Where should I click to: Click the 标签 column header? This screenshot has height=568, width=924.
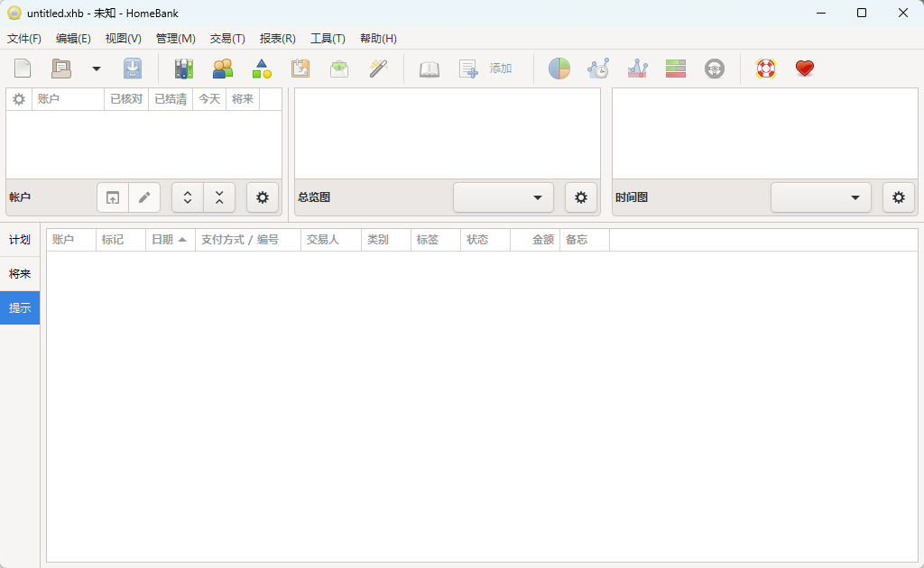tap(436, 240)
